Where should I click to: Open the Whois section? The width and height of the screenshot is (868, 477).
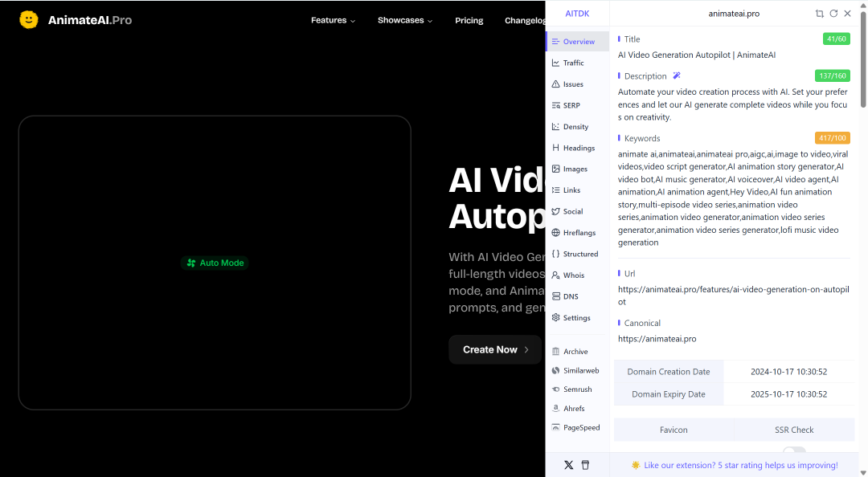click(x=577, y=275)
